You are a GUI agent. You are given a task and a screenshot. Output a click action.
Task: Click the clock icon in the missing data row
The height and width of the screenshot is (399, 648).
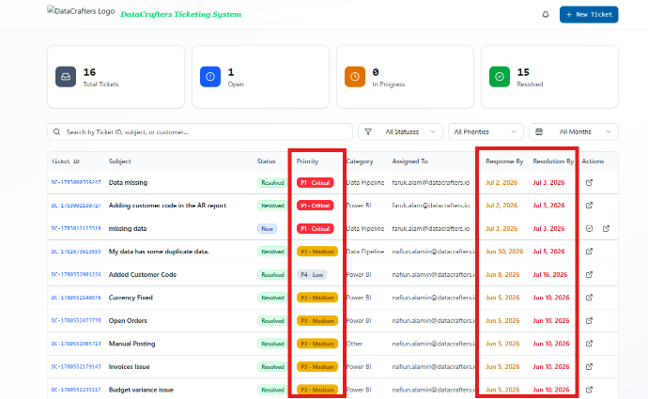(x=589, y=228)
